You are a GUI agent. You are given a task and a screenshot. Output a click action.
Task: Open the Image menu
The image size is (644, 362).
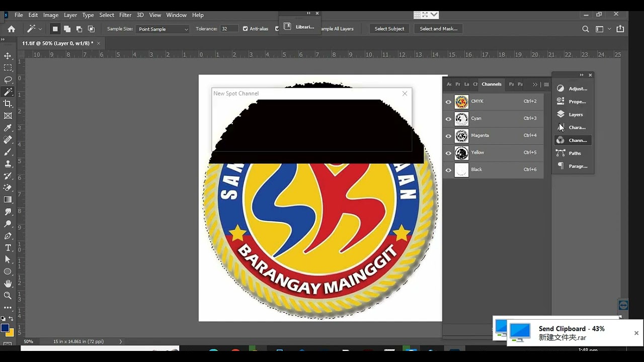pyautogui.click(x=51, y=15)
